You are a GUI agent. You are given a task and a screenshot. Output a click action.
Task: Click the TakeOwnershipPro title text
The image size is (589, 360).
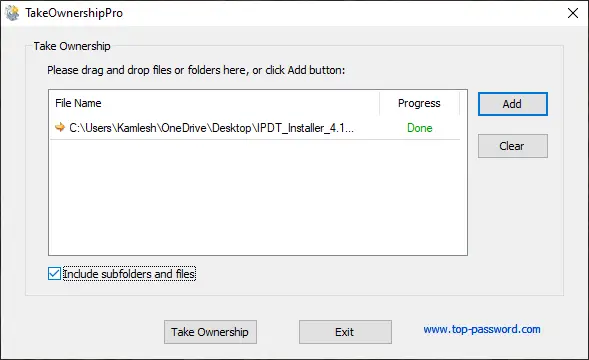tap(74, 13)
